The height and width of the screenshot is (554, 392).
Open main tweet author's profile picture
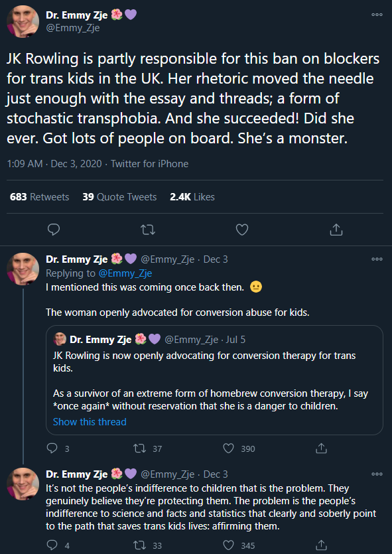(23, 21)
